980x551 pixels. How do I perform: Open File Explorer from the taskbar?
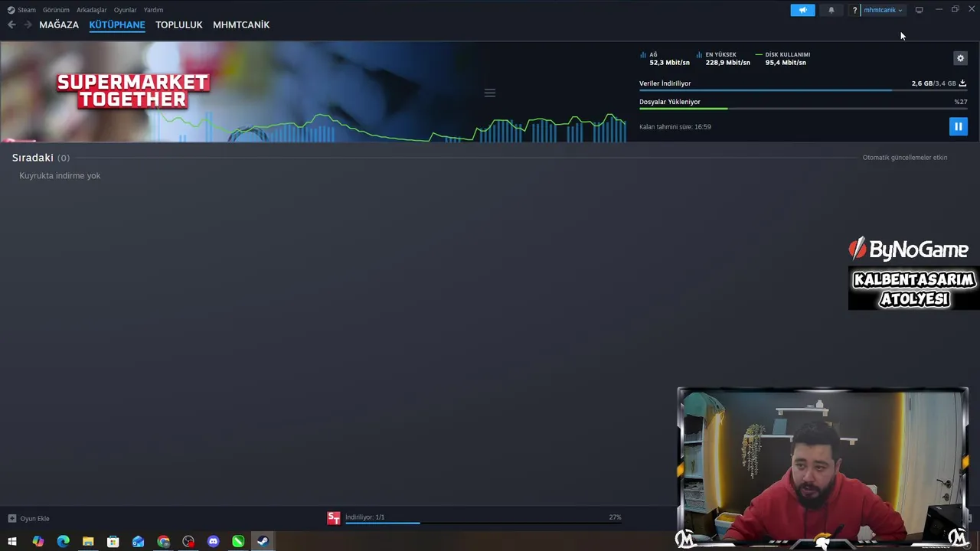(x=88, y=542)
